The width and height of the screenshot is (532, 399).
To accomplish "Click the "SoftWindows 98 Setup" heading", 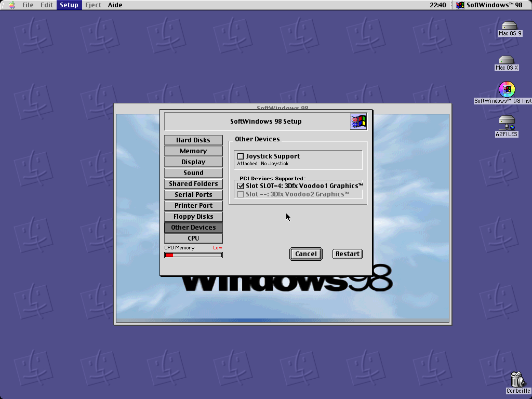I will point(265,122).
